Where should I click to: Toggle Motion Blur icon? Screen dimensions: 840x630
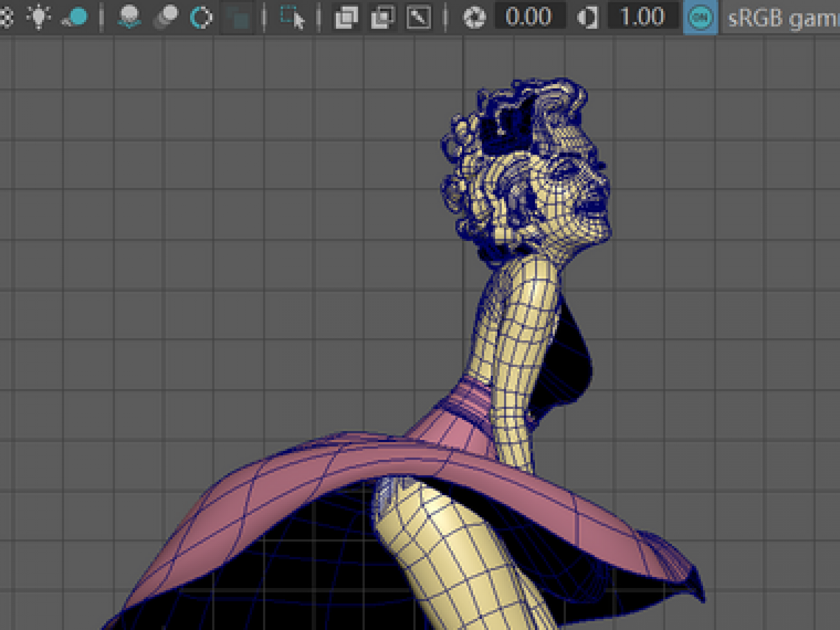(165, 17)
